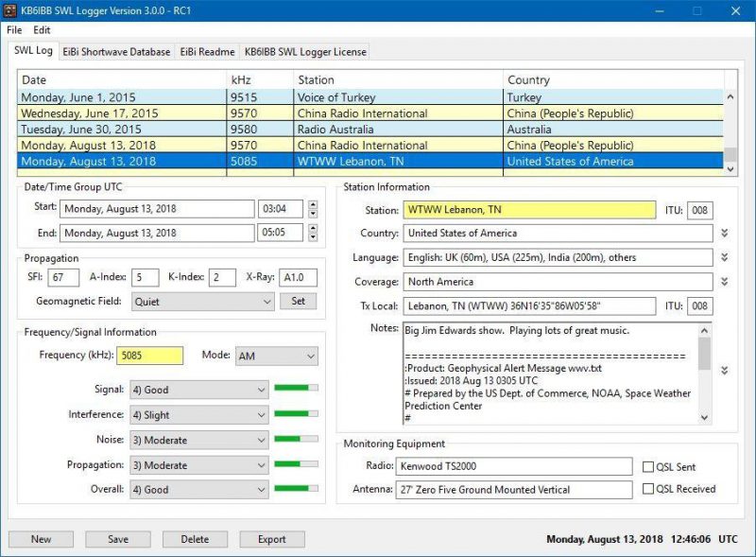Screen dimensions: 756x557
Task: Open the File menu
Action: pos(14,30)
